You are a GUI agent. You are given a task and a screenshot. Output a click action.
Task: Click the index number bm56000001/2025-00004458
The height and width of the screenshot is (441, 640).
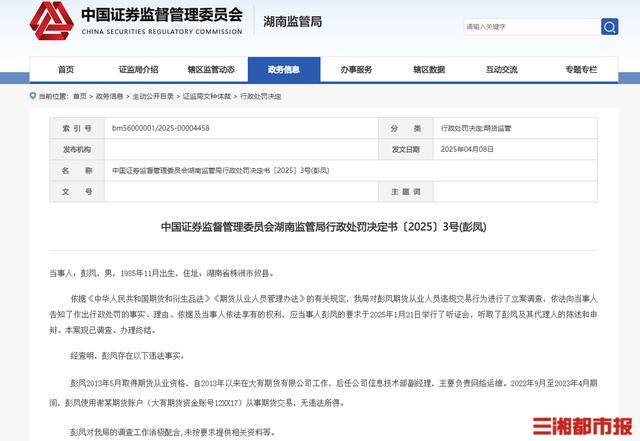point(160,129)
